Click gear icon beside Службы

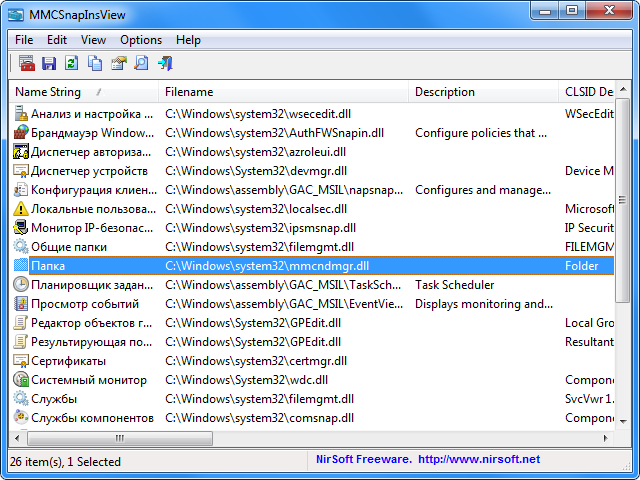(21, 398)
